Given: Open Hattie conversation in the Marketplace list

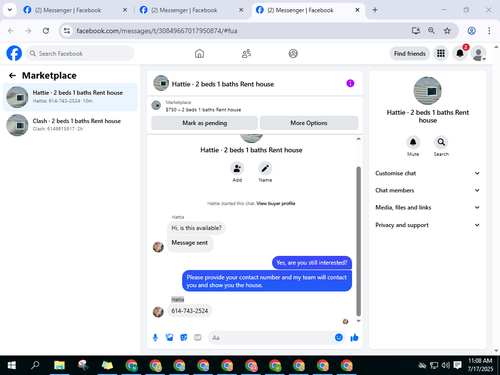Looking at the screenshot, I should [x=70, y=97].
